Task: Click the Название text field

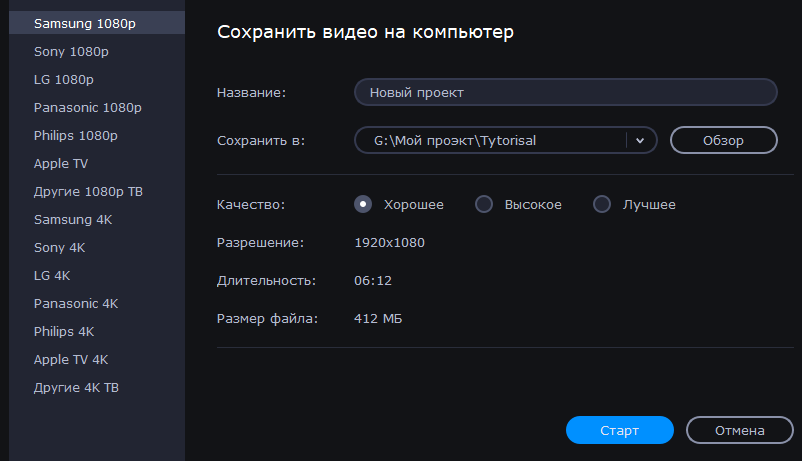Action: (565, 92)
